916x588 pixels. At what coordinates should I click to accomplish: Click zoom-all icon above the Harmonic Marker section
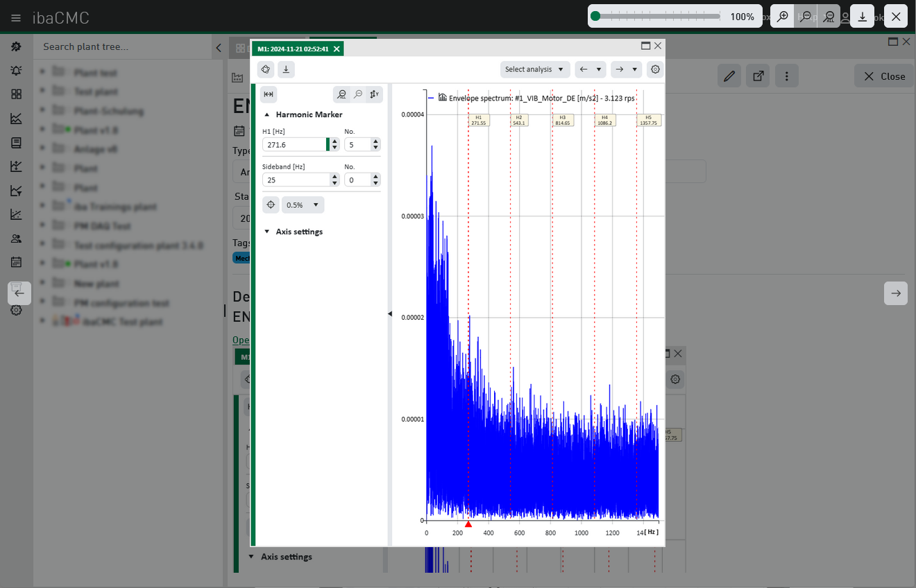tap(341, 94)
